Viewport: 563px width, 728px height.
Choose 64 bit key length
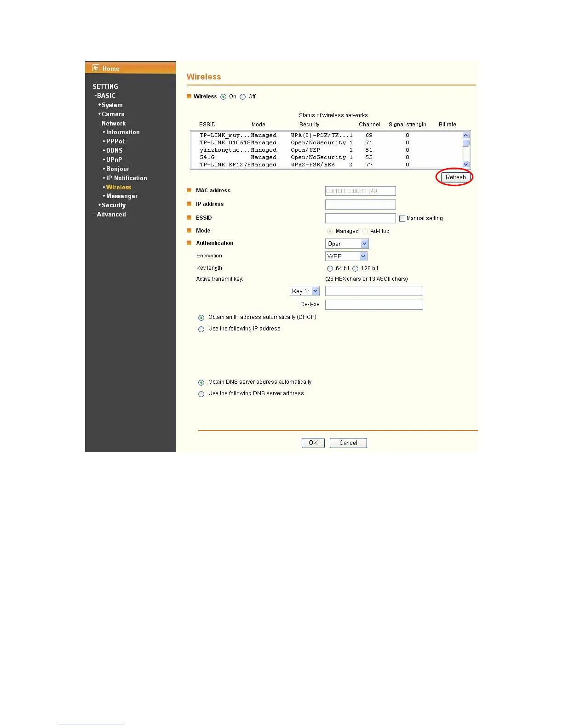330,268
